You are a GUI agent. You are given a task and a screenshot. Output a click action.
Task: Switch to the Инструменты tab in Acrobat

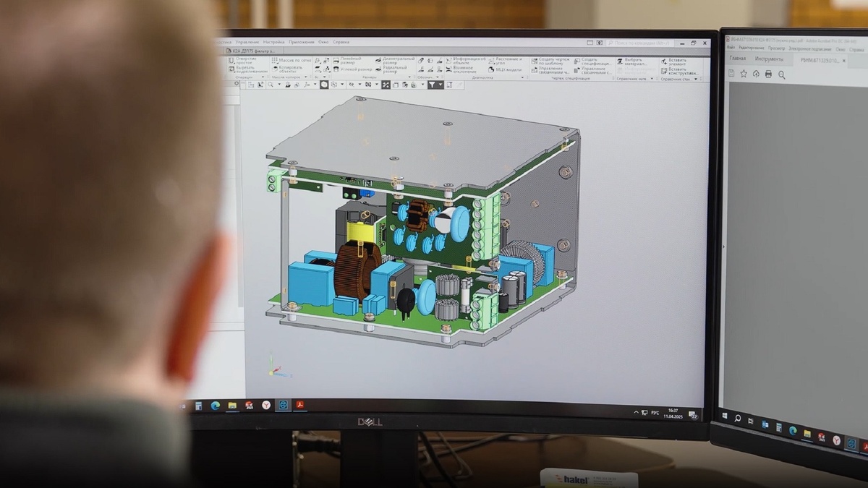coord(770,59)
